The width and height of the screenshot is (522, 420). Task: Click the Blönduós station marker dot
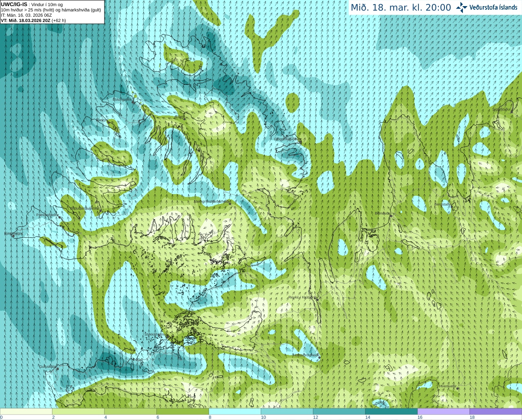click(391, 216)
